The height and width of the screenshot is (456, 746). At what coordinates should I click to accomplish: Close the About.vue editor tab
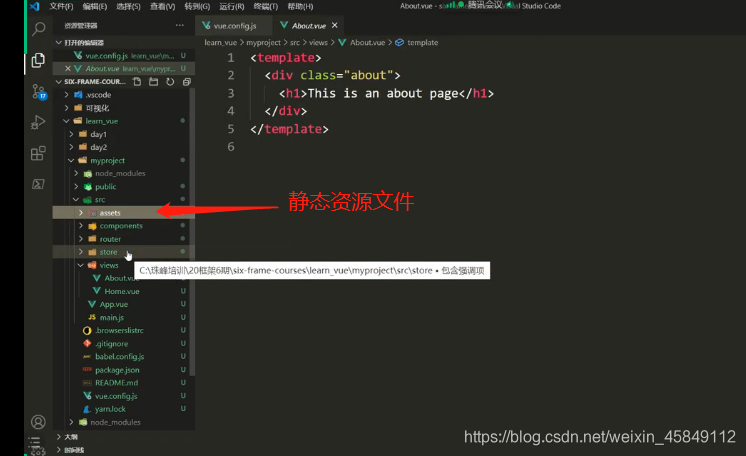pyautogui.click(x=334, y=25)
